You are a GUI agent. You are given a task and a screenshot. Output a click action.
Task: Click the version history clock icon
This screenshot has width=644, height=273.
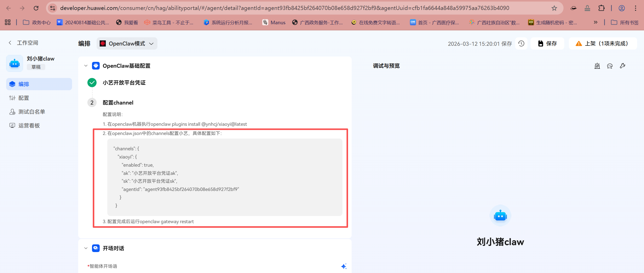coord(521,43)
